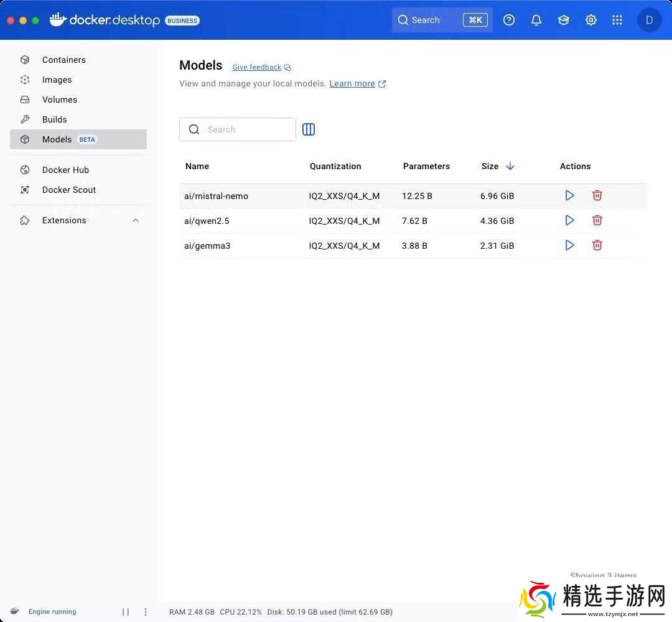672x622 pixels.
Task: Go to Containers in sidebar
Action: pos(63,60)
